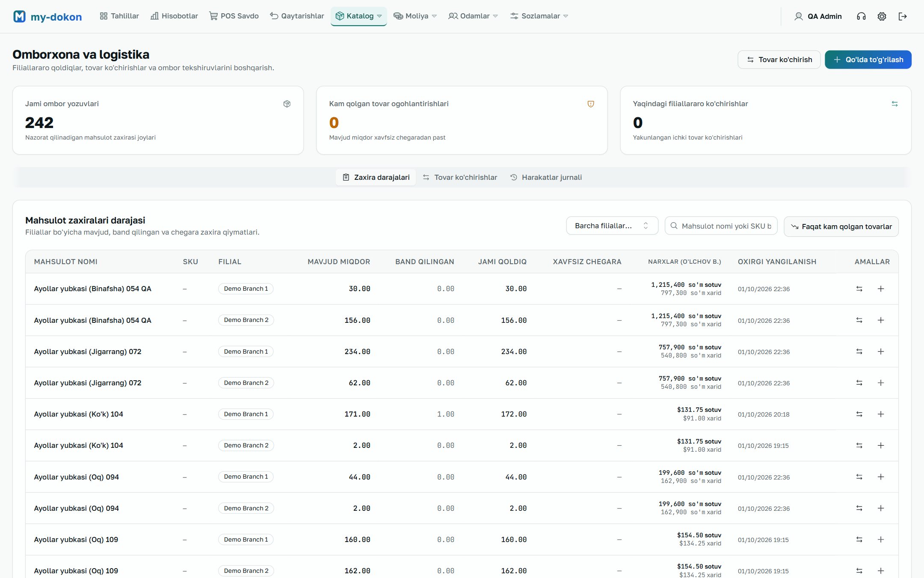Open Hisobotlar in the navigation
The height and width of the screenshot is (578, 924).
[174, 16]
